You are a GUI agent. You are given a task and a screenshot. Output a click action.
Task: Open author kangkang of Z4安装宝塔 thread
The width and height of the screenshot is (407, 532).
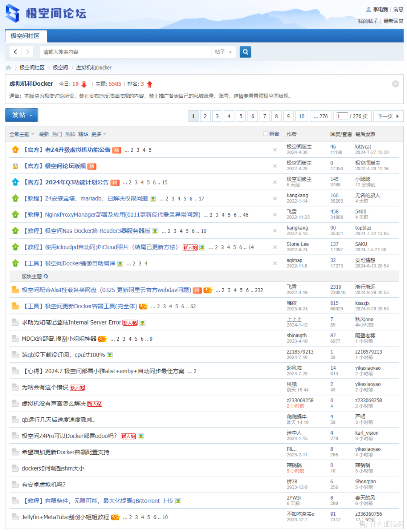(297, 195)
